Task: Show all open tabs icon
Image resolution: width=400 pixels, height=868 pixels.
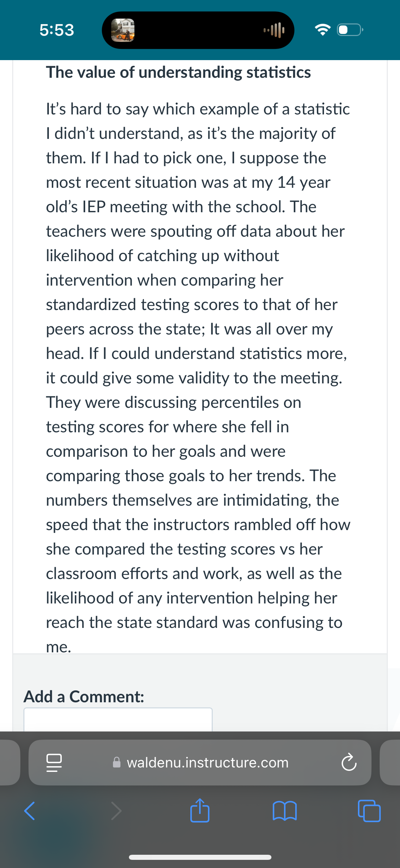Action: click(x=369, y=811)
